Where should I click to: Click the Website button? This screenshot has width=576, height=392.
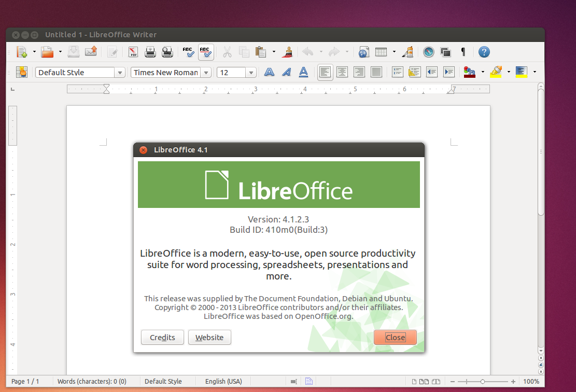point(209,337)
